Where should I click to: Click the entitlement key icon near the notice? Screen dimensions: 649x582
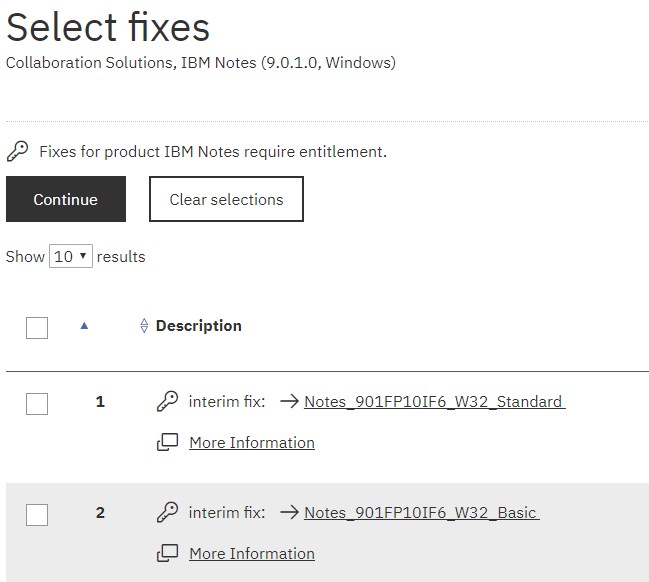[17, 151]
